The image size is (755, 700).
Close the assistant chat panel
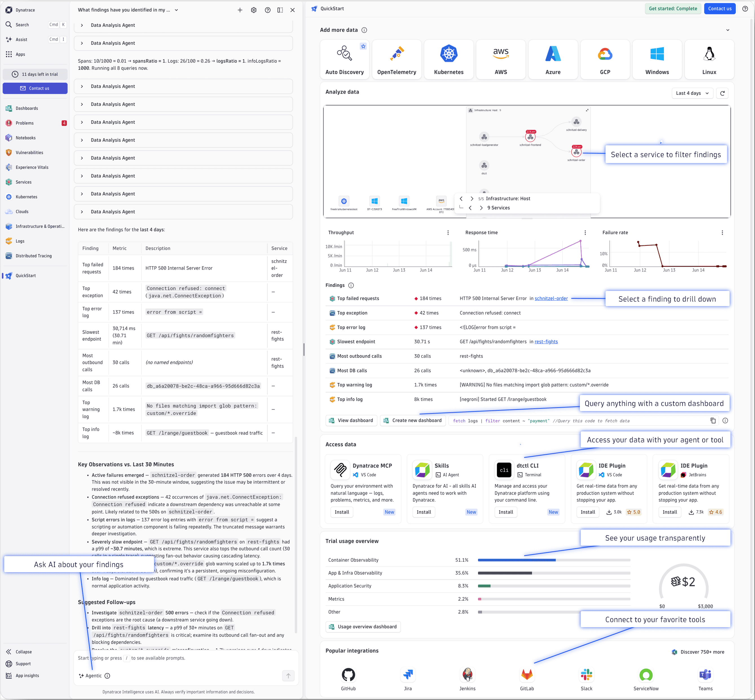293,10
